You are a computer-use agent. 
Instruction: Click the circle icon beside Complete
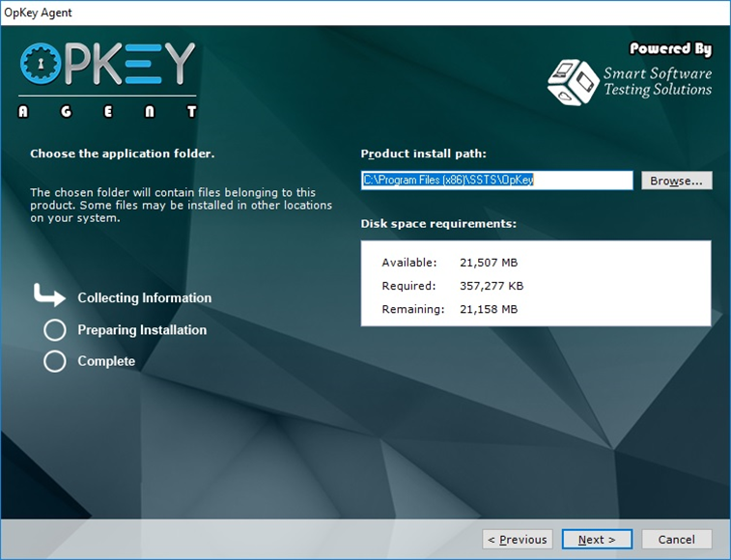pos(55,361)
